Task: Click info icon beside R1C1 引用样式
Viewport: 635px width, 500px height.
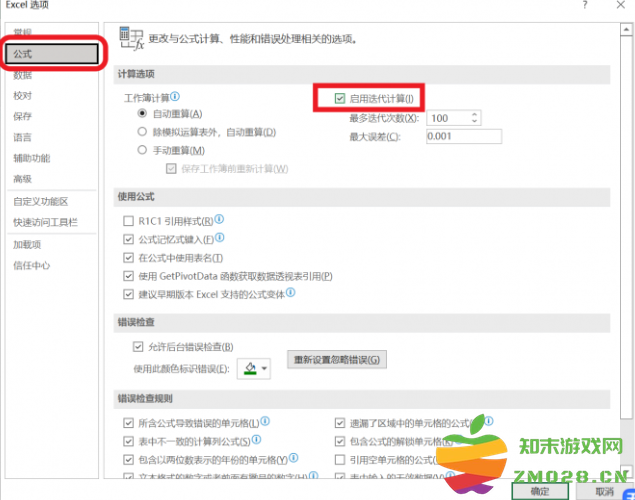Action: (220, 220)
